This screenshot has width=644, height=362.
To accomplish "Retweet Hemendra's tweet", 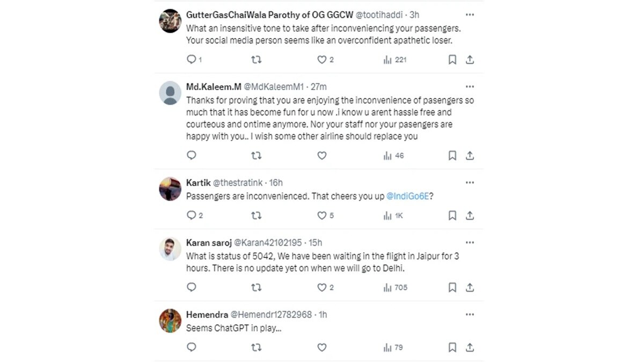I will 257,347.
